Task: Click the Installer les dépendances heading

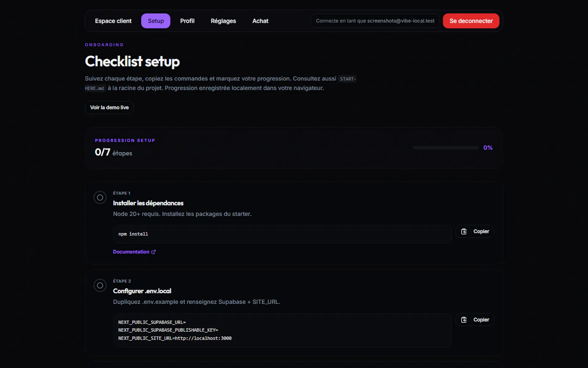Action: 148,203
